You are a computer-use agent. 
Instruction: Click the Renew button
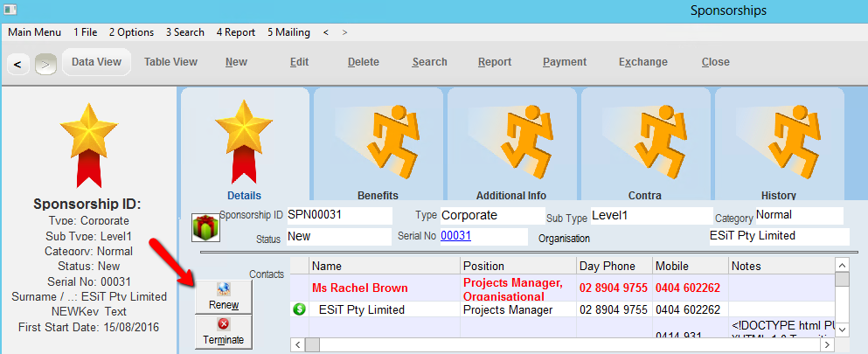click(224, 296)
